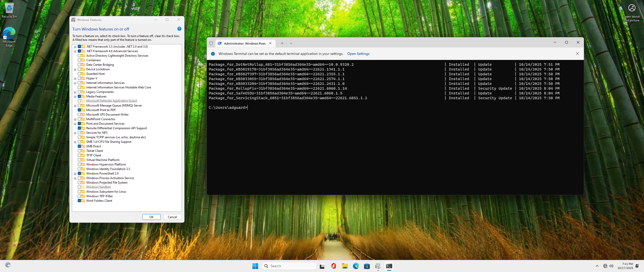Expand the Internet Information Services node
This screenshot has height=272, width=644.
[x=75, y=83]
